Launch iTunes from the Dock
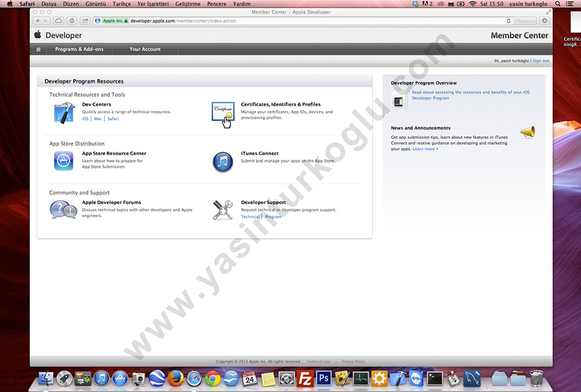This screenshot has width=581, height=392. 102,379
